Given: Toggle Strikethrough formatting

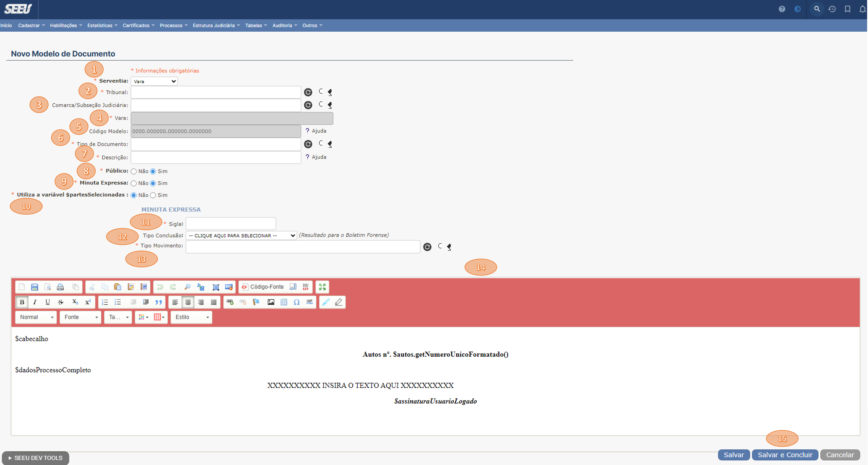Looking at the screenshot, I should coord(61,302).
